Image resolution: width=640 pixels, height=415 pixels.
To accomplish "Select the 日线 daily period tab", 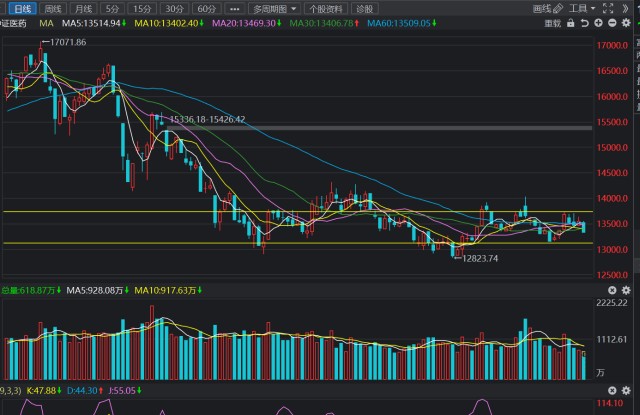I will tap(23, 8).
